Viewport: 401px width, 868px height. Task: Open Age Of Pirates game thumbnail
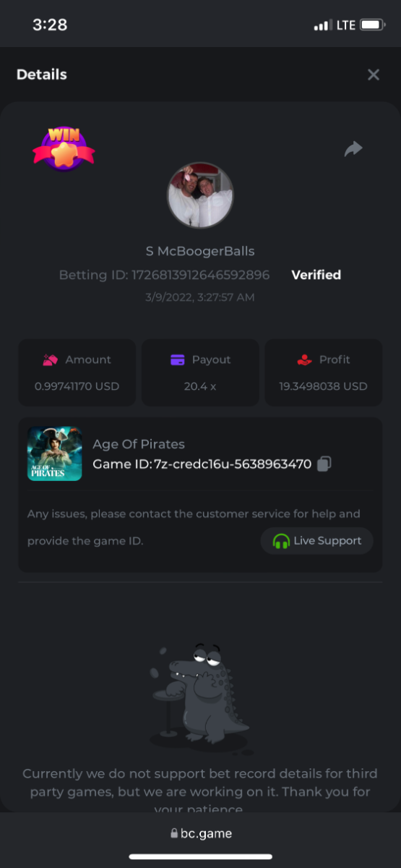[x=55, y=454]
